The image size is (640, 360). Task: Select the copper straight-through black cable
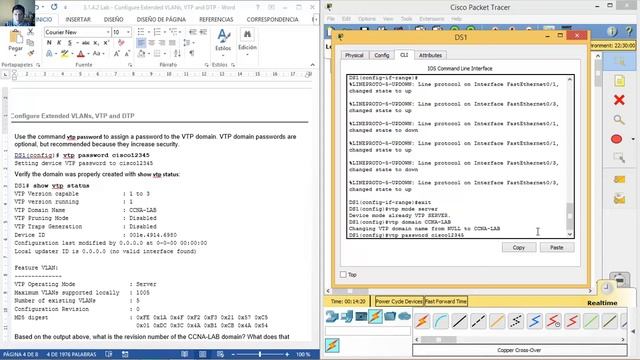(460, 321)
